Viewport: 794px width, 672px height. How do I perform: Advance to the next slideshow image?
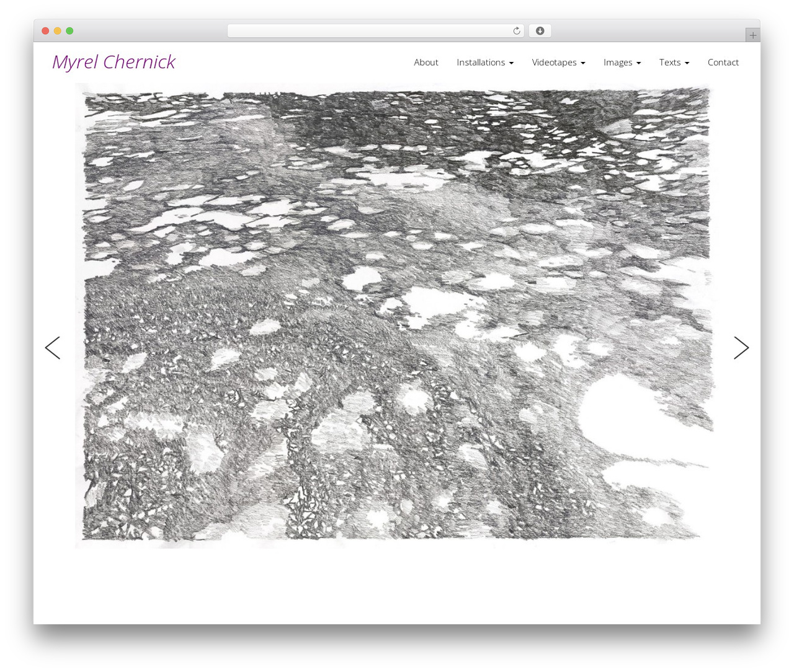click(741, 348)
